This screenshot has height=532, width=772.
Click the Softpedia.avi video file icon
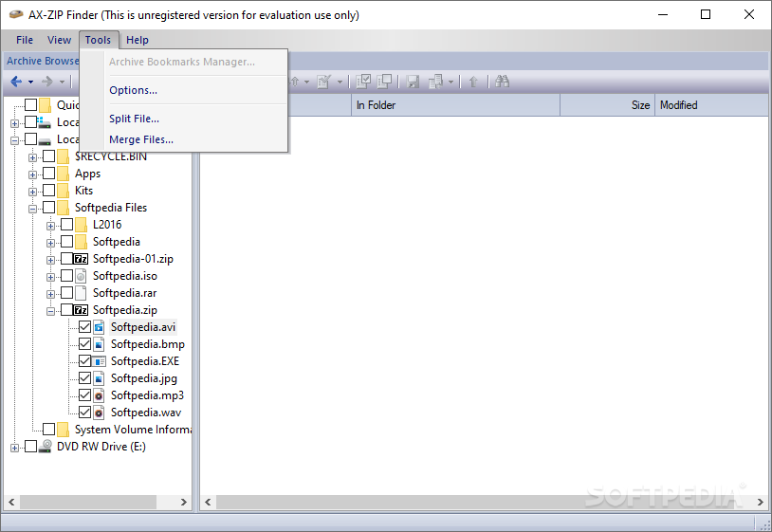(x=99, y=327)
